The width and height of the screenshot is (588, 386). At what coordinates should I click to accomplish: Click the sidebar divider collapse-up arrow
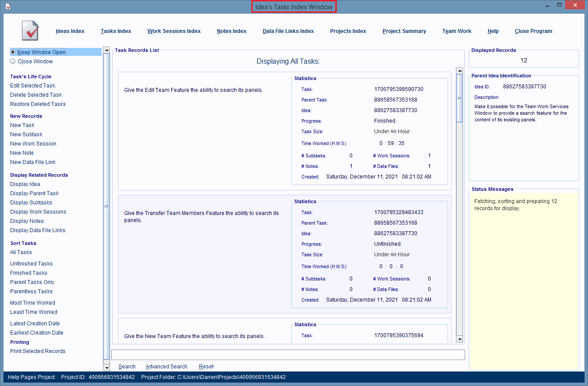[107, 50]
